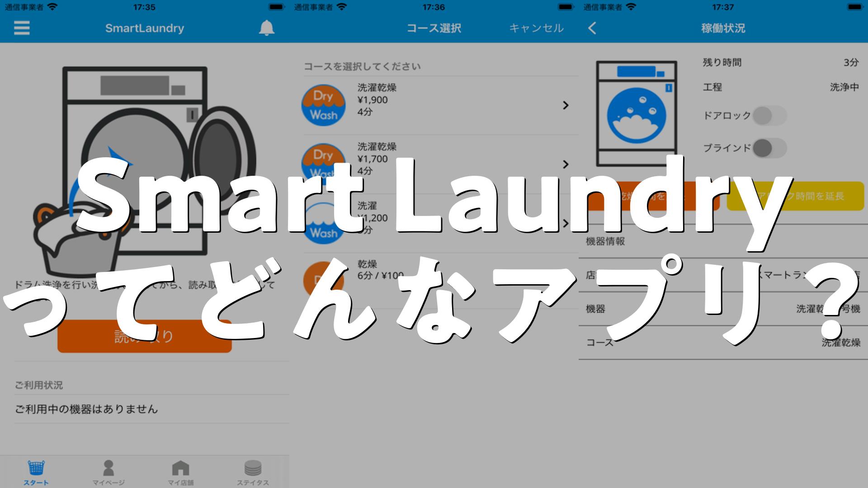This screenshot has height=488, width=868.
Task: Choose the 洗濯乾燥 ¥1,900 course icon
Action: pos(323,105)
